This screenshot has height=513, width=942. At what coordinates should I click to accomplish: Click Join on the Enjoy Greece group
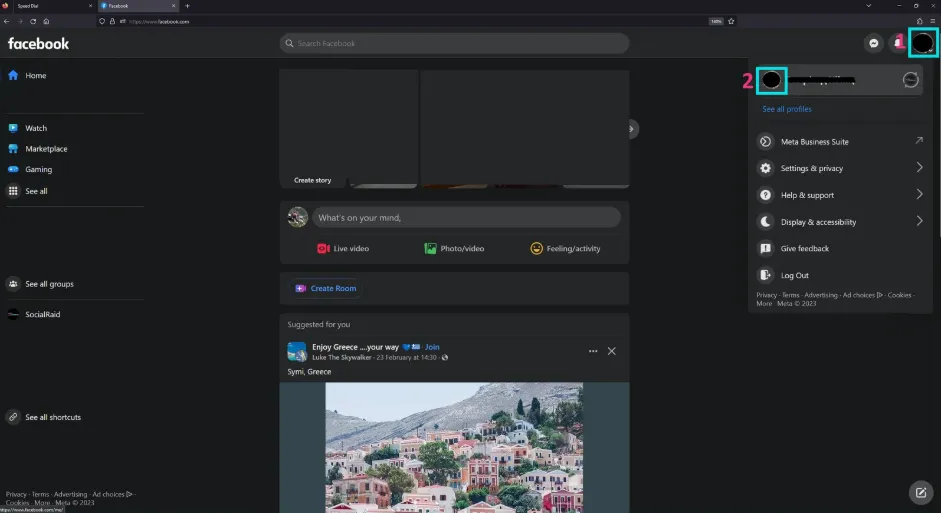432,347
